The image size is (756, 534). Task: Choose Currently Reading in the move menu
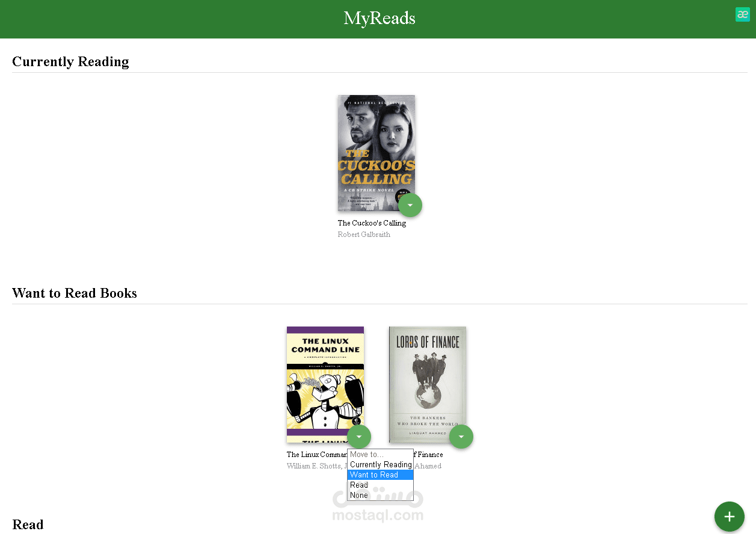coord(381,465)
